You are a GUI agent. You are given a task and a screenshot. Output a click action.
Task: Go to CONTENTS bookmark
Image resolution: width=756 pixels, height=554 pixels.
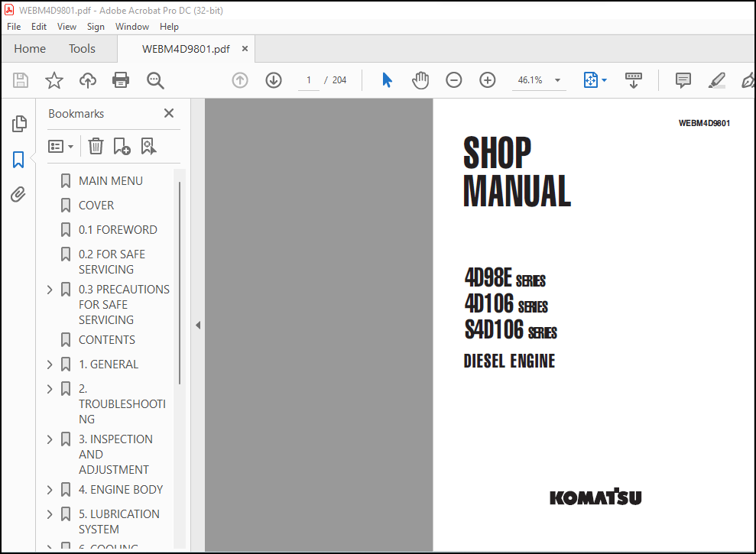106,340
